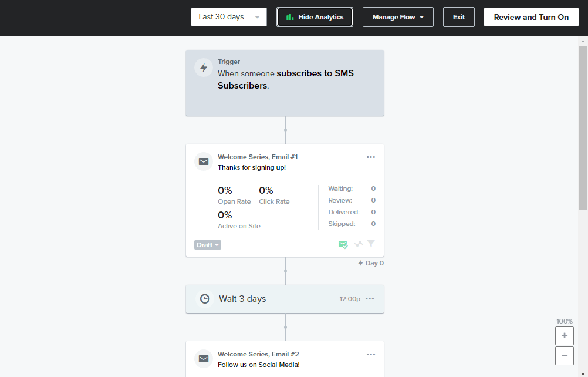Screen dimensions: 588x377
Task: Open the Manage Flow dropdown
Action: 398,17
